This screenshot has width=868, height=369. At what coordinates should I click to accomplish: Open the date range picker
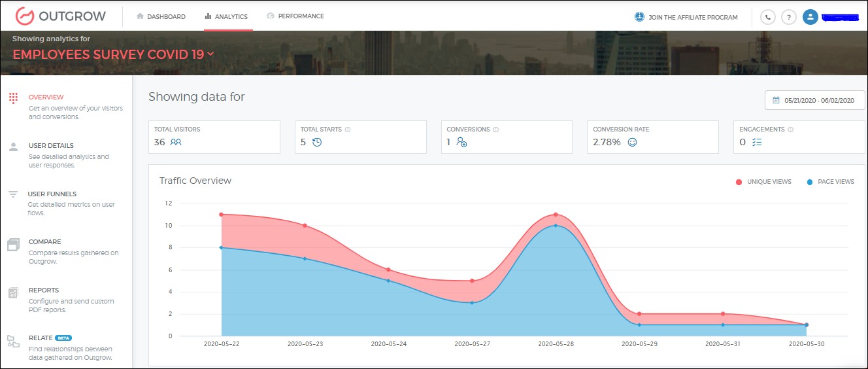point(814,100)
